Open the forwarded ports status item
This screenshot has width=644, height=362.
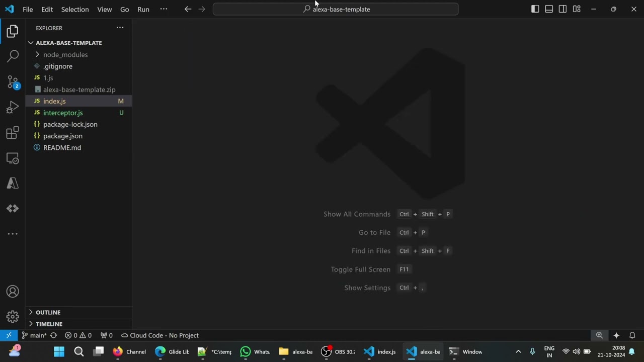coord(106,335)
